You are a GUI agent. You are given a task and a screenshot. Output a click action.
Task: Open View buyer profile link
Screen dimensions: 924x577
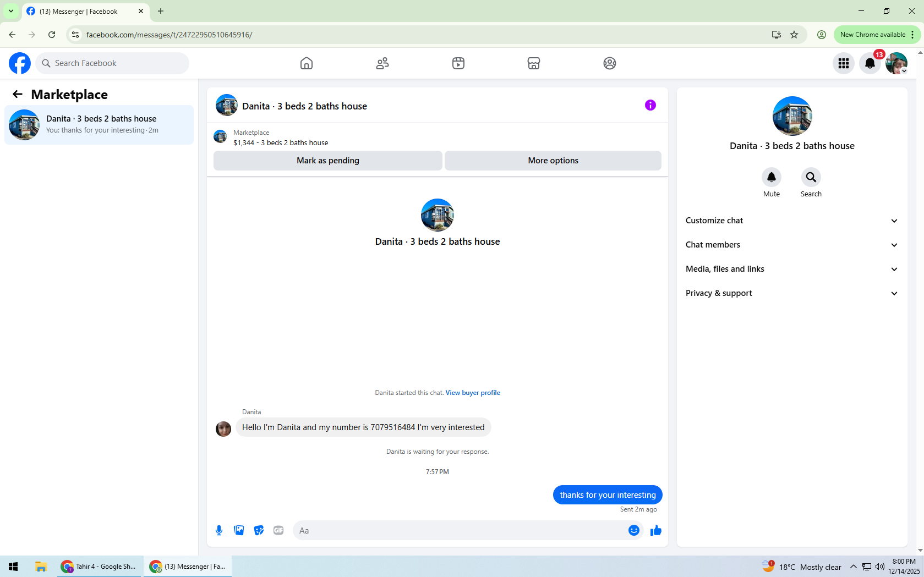click(473, 393)
